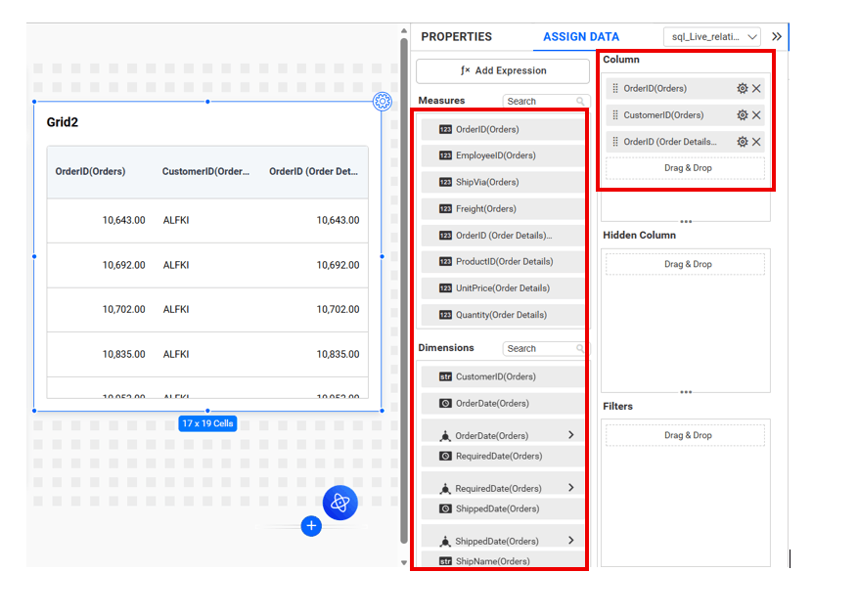Remove OrderID (Order Details) from Column section
Image resolution: width=858 pixels, height=616 pixels.
pyautogui.click(x=756, y=142)
